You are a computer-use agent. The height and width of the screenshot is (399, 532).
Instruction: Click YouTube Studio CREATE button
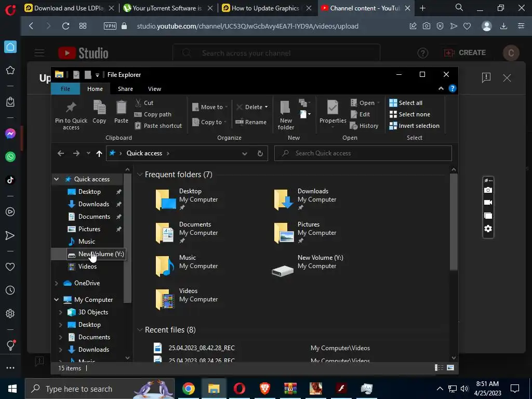pyautogui.click(x=465, y=52)
